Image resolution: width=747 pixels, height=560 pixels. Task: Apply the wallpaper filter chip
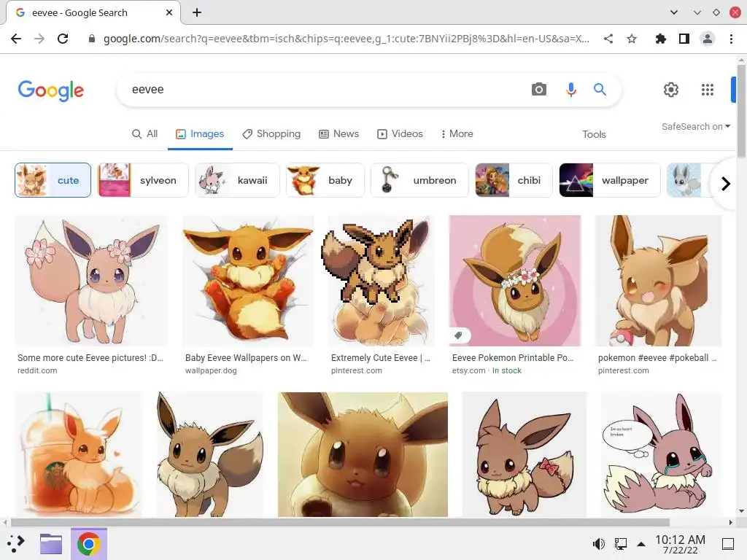coord(610,180)
